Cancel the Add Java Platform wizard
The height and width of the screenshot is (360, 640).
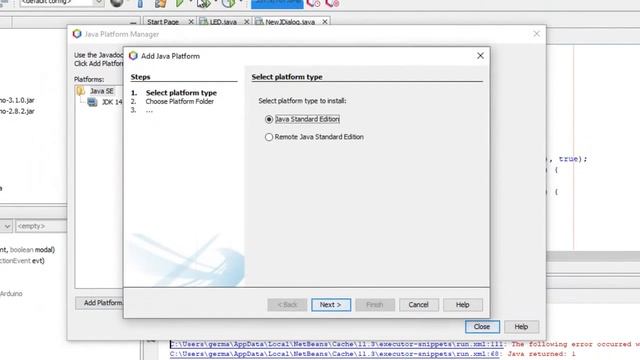coord(419,304)
